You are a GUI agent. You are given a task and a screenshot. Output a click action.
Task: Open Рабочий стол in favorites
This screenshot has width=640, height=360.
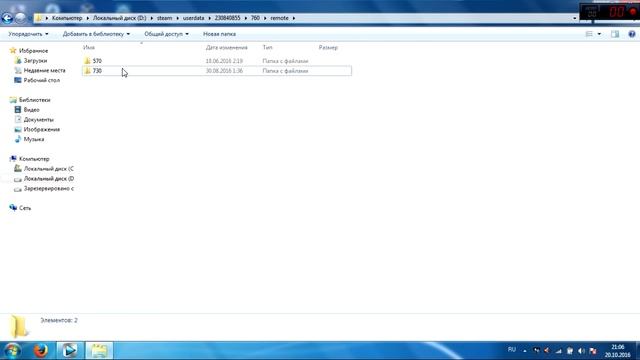pyautogui.click(x=42, y=80)
